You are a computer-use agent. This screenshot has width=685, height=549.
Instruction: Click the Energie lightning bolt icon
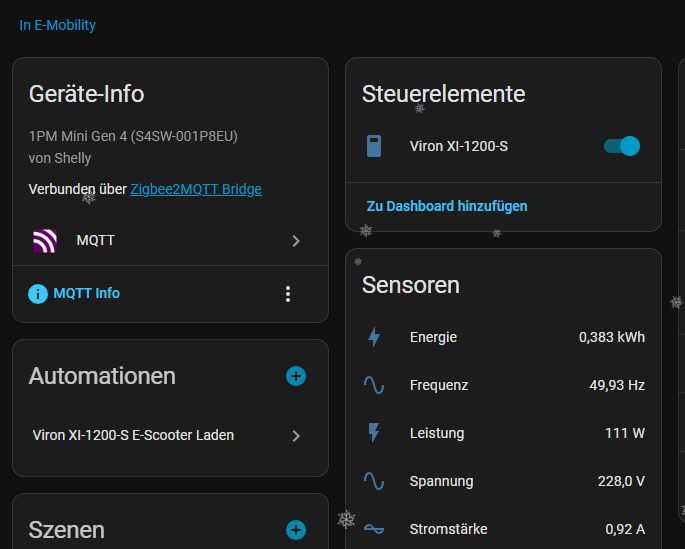pos(374,338)
